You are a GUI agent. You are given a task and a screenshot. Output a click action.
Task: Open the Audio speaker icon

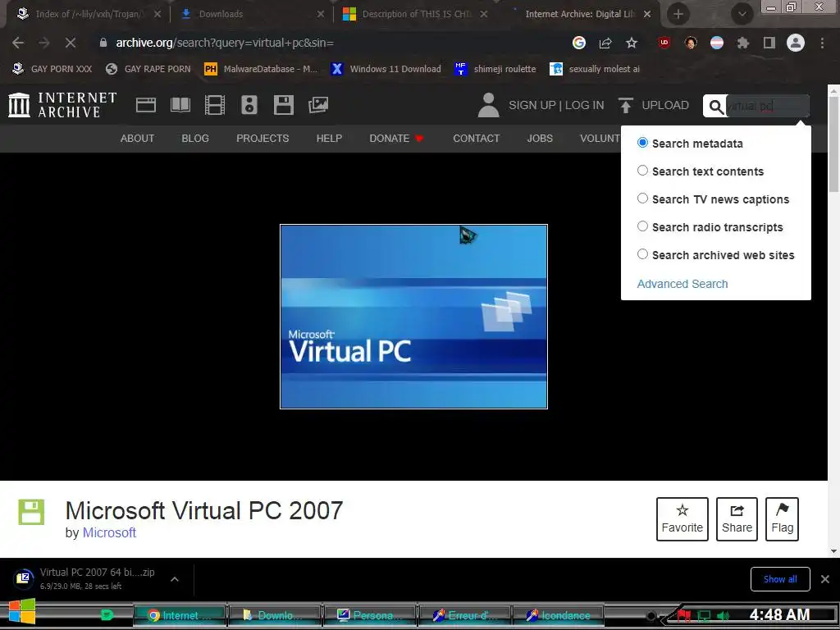pyautogui.click(x=249, y=104)
